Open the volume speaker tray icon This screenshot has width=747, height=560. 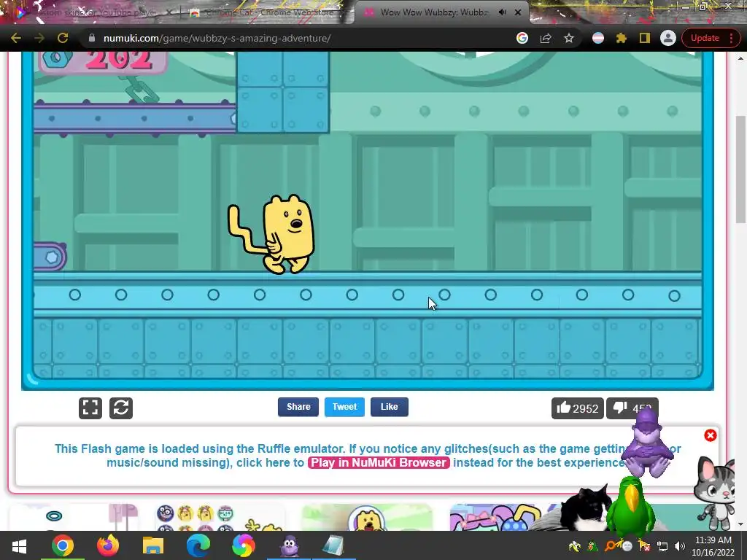click(680, 546)
